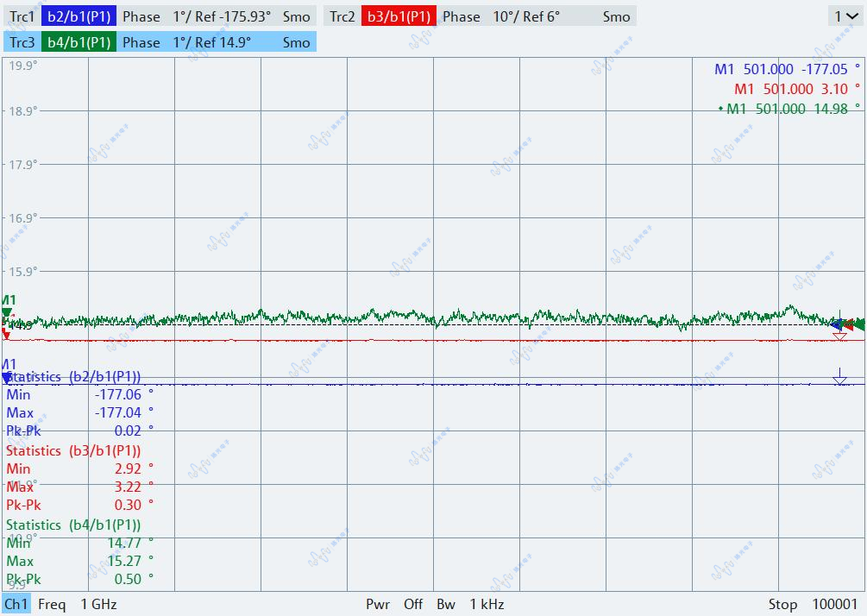Click the blue b2/b1(P1) measurement swatch
Image resolution: width=867 pixels, height=616 pixels.
(x=79, y=16)
